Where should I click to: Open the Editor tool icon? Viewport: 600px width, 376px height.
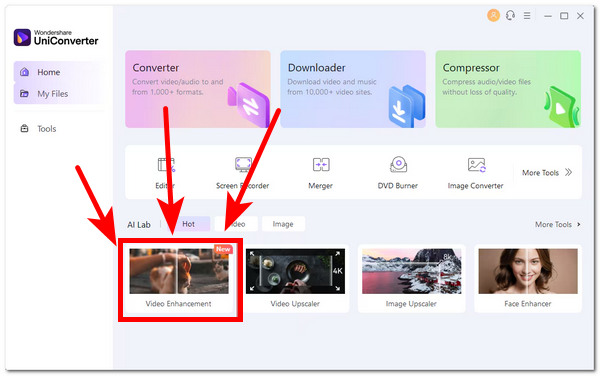click(166, 165)
